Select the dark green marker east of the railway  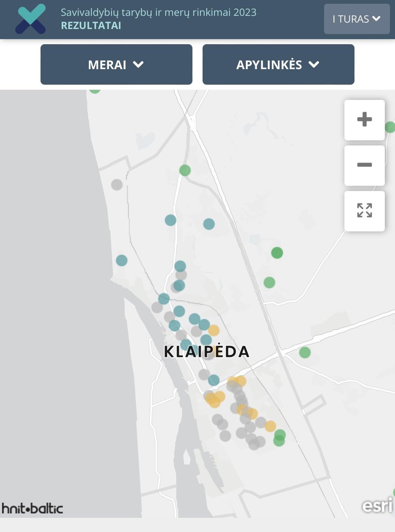pos(277,253)
